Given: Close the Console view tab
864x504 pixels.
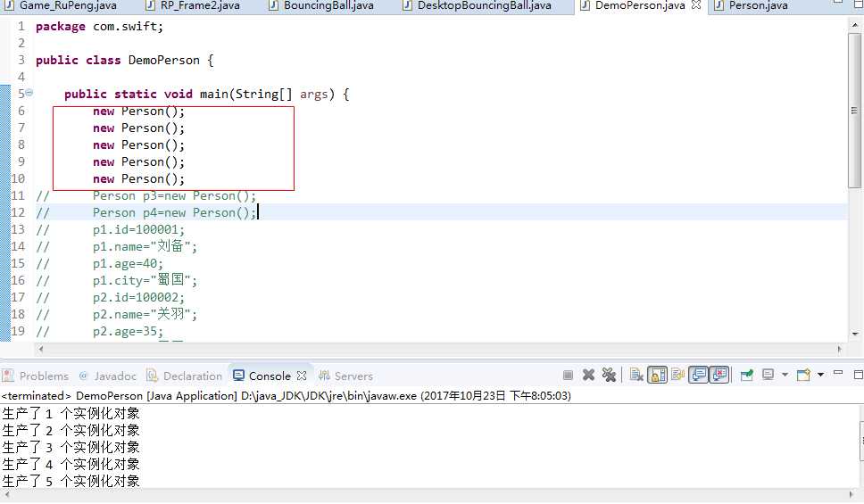Looking at the screenshot, I should (x=302, y=376).
